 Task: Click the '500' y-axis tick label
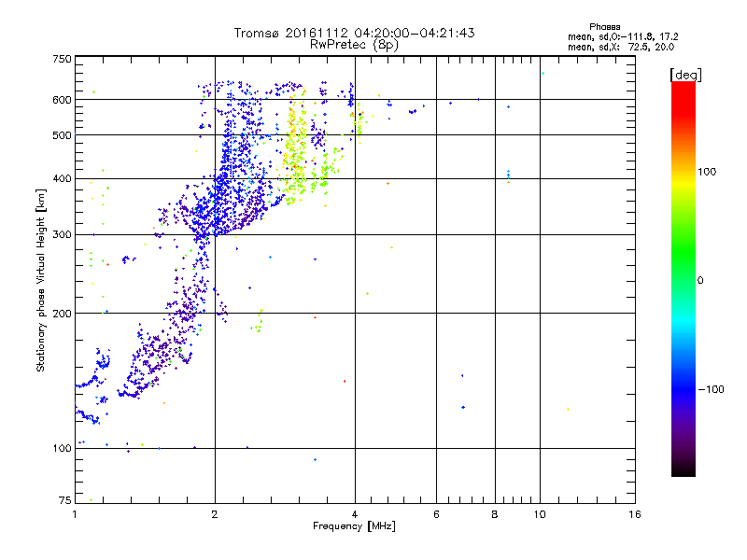(62, 135)
